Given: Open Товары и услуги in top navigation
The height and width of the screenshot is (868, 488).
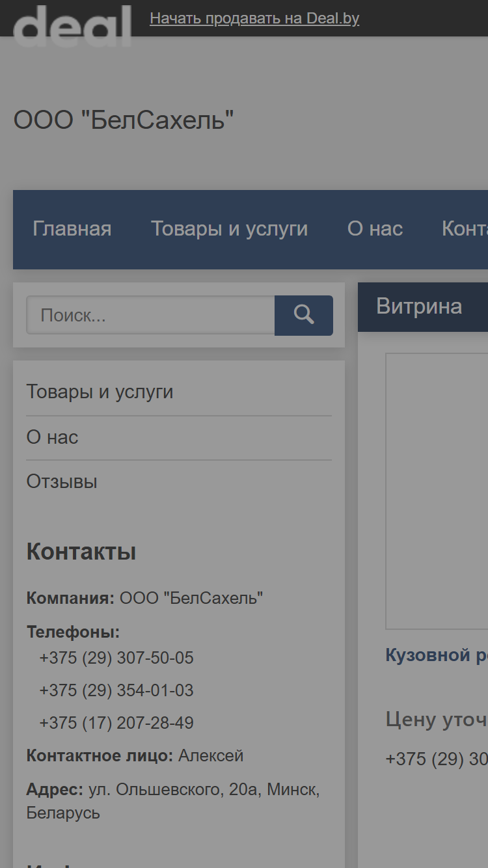Looking at the screenshot, I should tap(230, 229).
